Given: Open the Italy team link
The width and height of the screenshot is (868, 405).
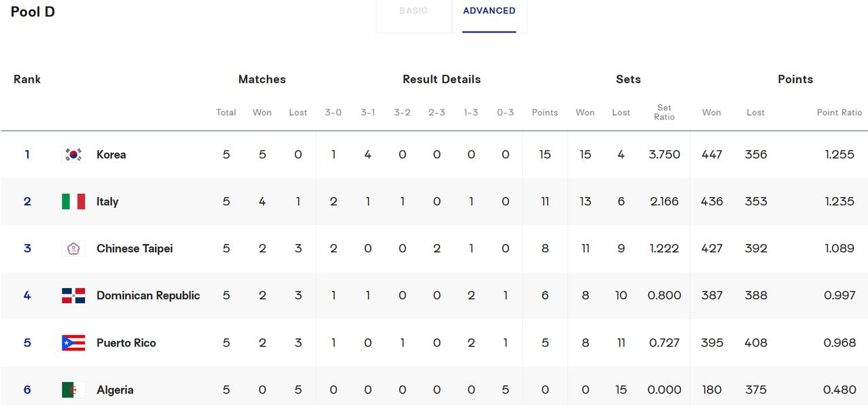Looking at the screenshot, I should (107, 201).
